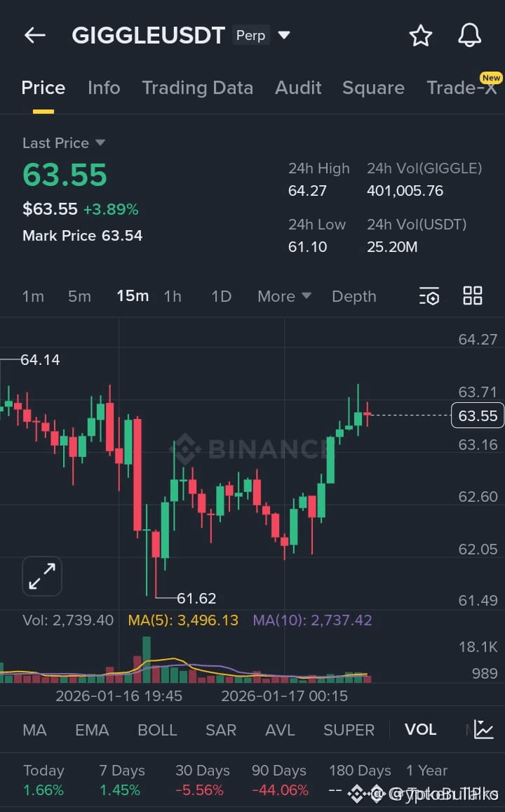505x812 pixels.
Task: Click 30 Days -5.56% performance
Action: click(202, 780)
